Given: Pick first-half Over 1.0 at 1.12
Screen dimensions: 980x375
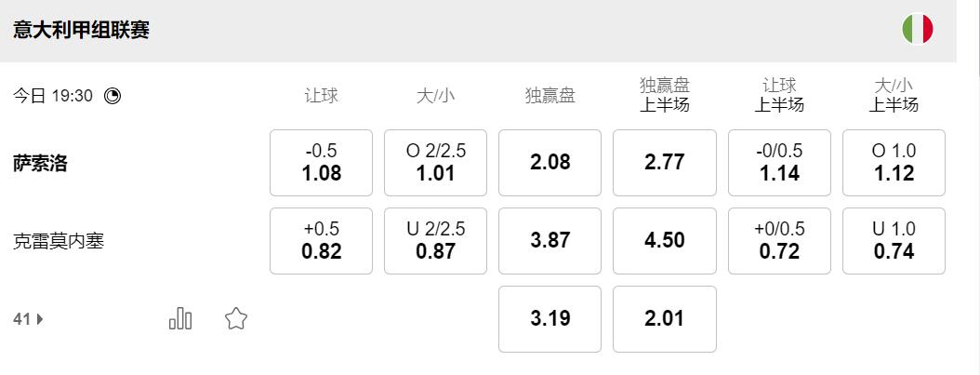Looking at the screenshot, I should click(894, 163).
